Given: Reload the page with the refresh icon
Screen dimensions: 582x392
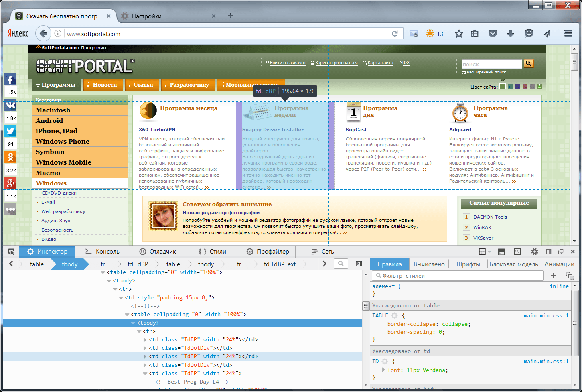Looking at the screenshot, I should (x=395, y=34).
